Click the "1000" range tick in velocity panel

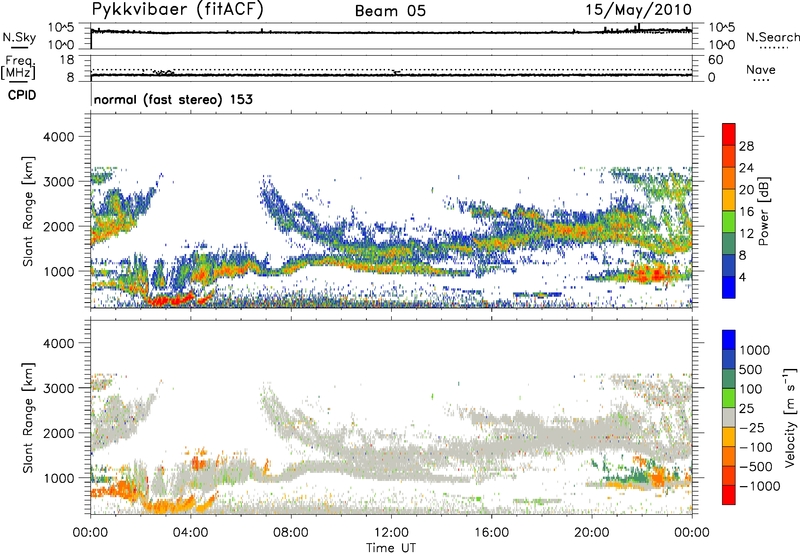pyautogui.click(x=59, y=478)
